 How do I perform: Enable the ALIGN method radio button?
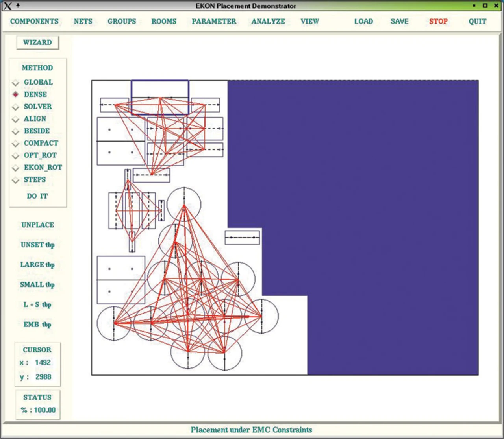(16, 119)
